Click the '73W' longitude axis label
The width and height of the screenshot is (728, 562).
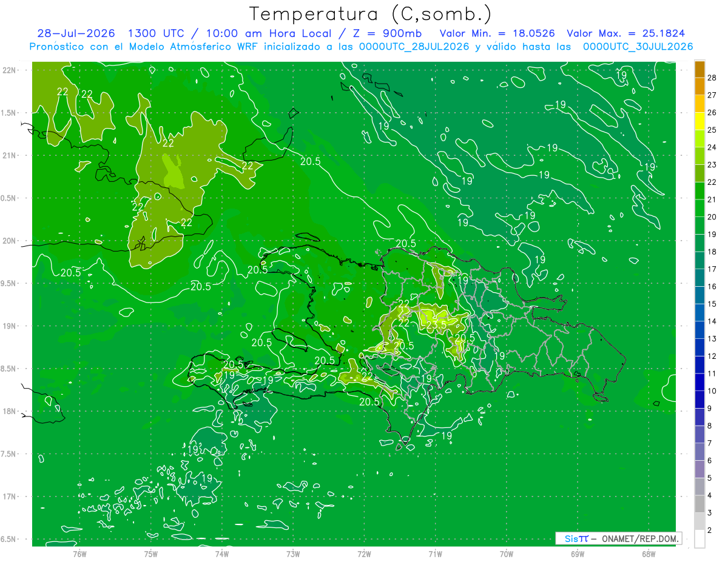[x=293, y=554]
